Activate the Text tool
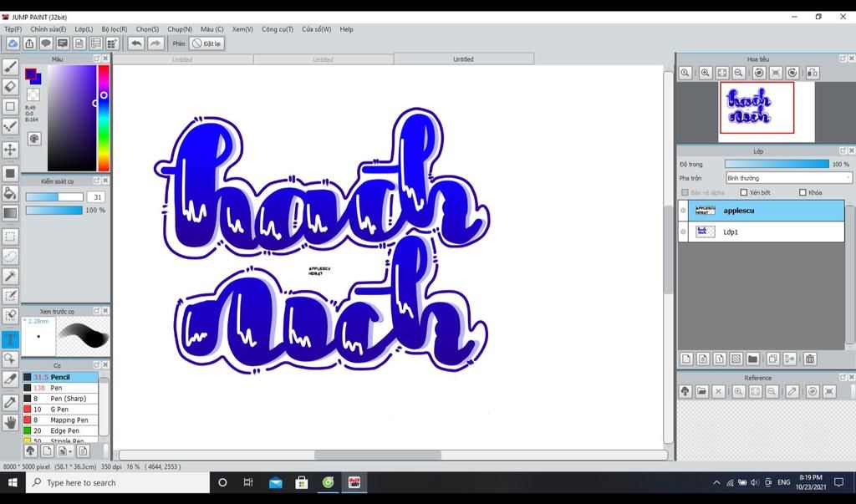This screenshot has width=856, height=504. click(10, 339)
